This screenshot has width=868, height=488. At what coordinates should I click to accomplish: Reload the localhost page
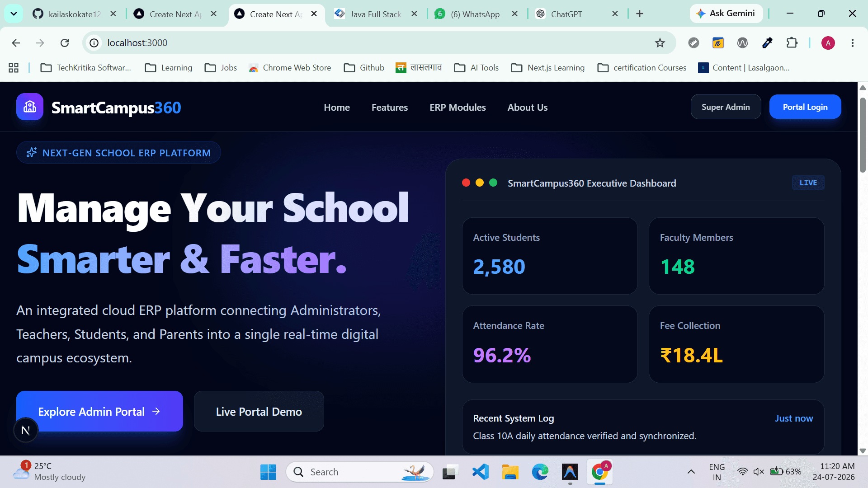click(65, 43)
